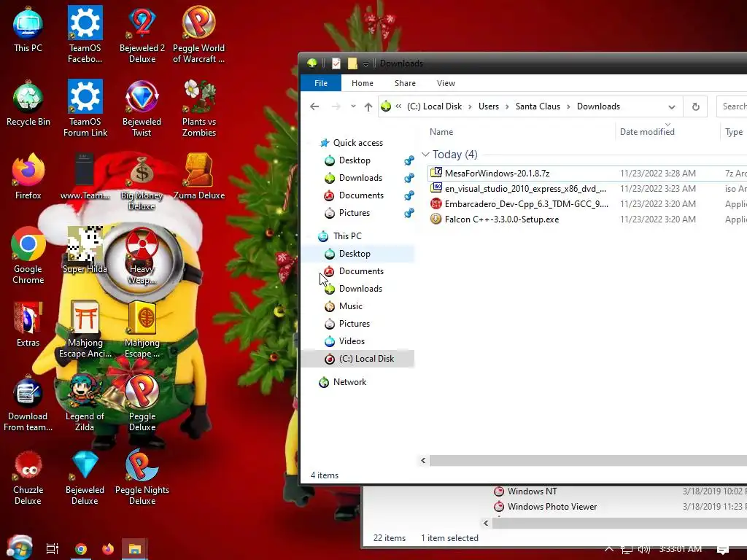This screenshot has height=560, width=747.
Task: Launch Bejeweled 2 Deluxe icon
Action: (142, 34)
